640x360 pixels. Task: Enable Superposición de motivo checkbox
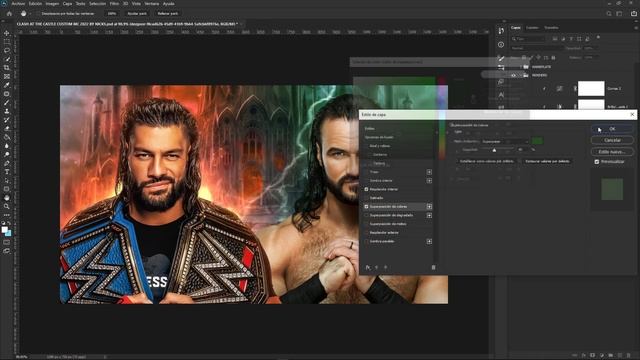point(366,224)
